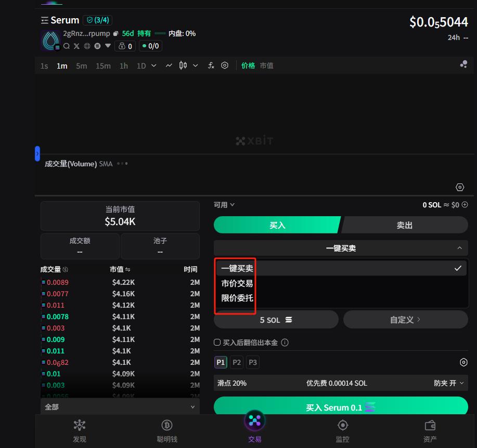
Task: Click the candlestick chart type icon
Action: (x=183, y=65)
